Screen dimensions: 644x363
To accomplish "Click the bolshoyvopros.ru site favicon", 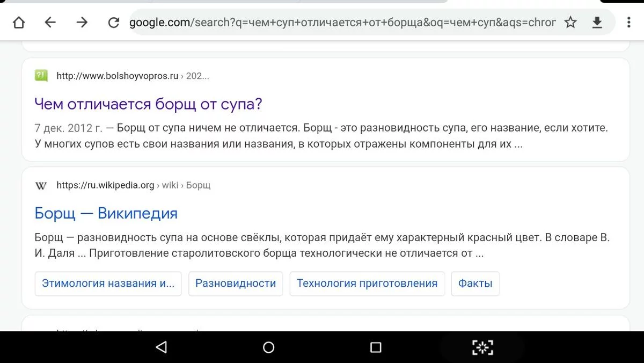I will 41,76.
